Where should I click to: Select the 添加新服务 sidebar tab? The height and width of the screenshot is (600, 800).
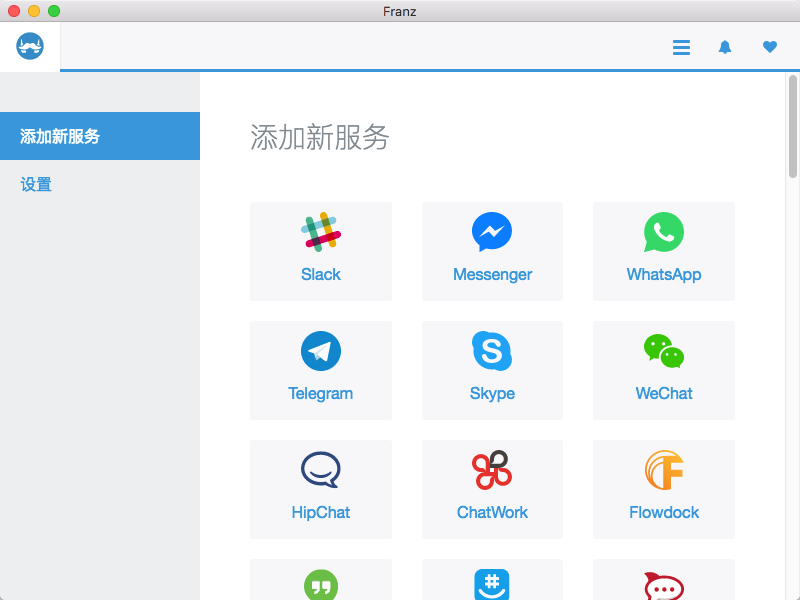[100, 136]
